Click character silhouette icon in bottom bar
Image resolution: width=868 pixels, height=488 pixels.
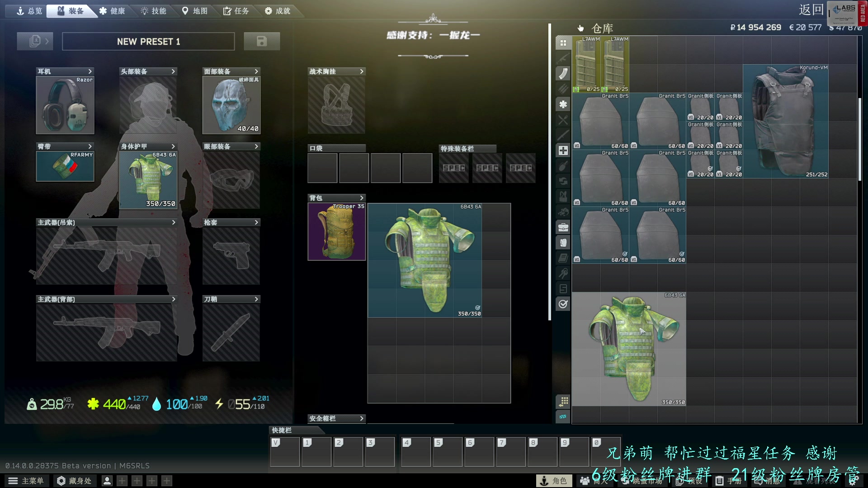pyautogui.click(x=107, y=481)
